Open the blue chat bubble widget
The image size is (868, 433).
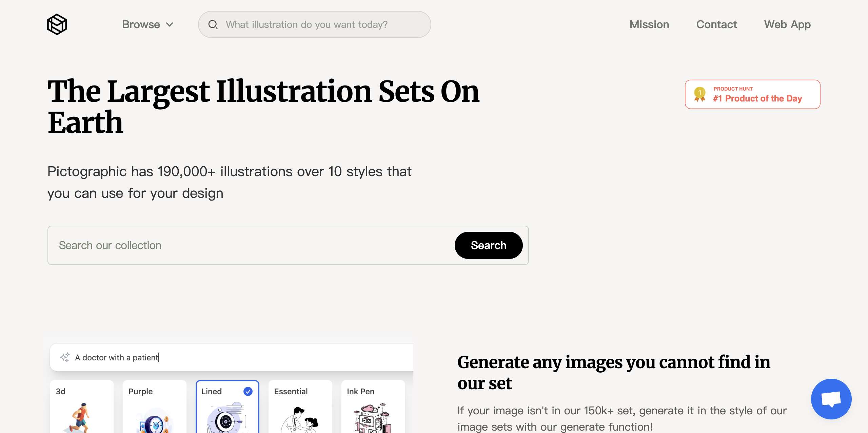831,399
